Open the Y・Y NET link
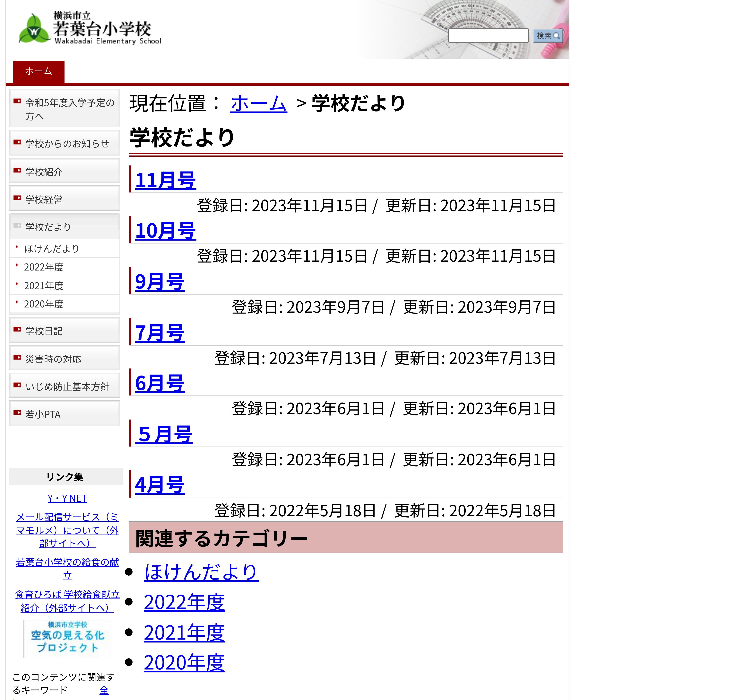753x700 pixels. click(x=67, y=498)
